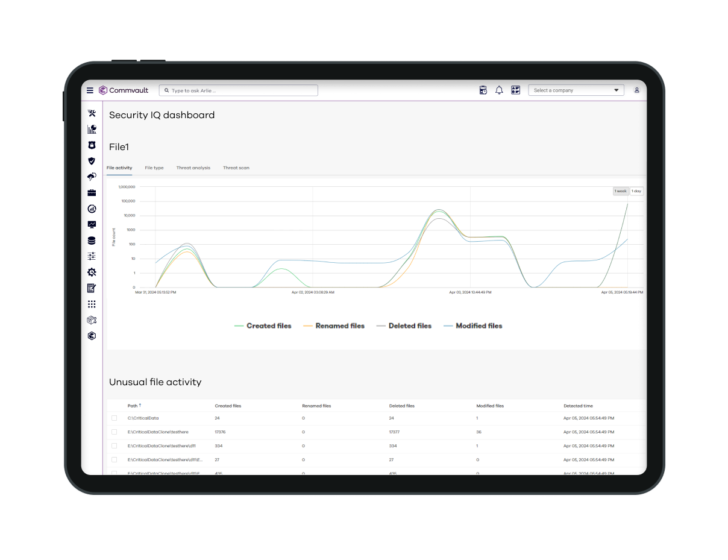Set chart range to 1 day
The width and height of the screenshot is (728, 560).
[636, 191]
